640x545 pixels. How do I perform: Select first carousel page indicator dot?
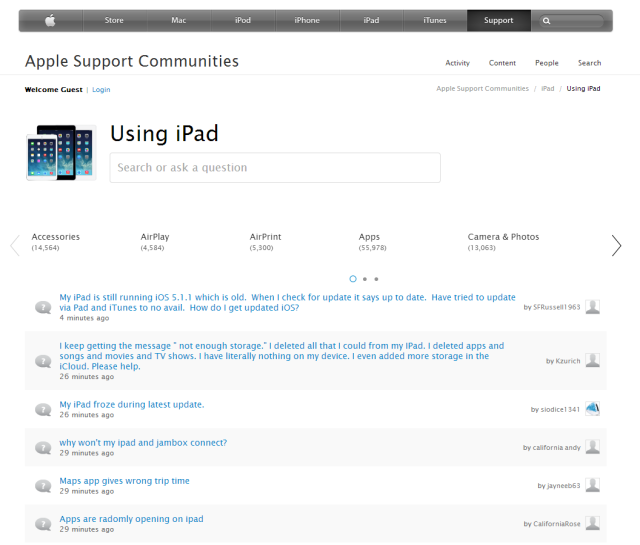[353, 279]
